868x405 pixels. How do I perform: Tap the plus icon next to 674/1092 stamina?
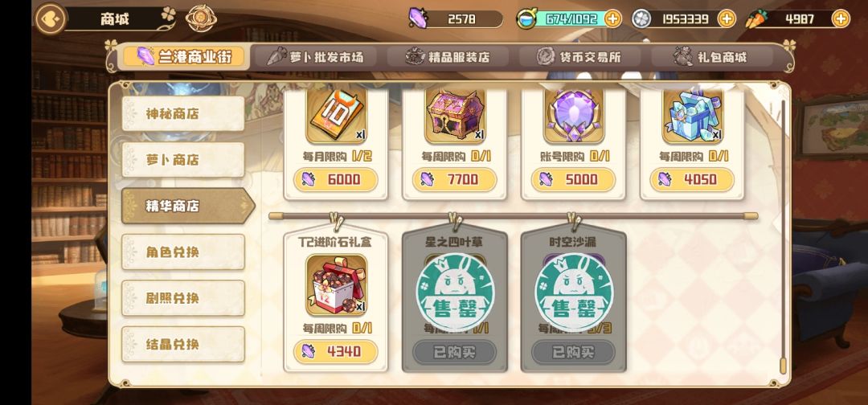[612, 18]
